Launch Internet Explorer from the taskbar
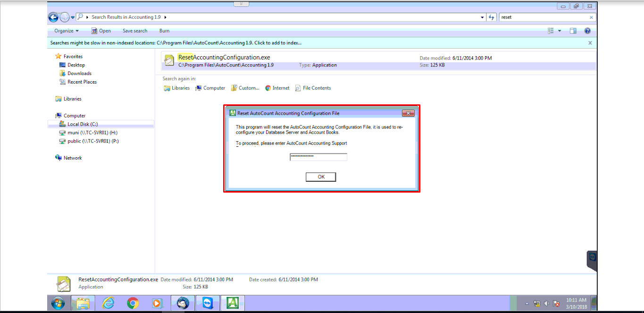The height and width of the screenshot is (313, 644). 108,303
